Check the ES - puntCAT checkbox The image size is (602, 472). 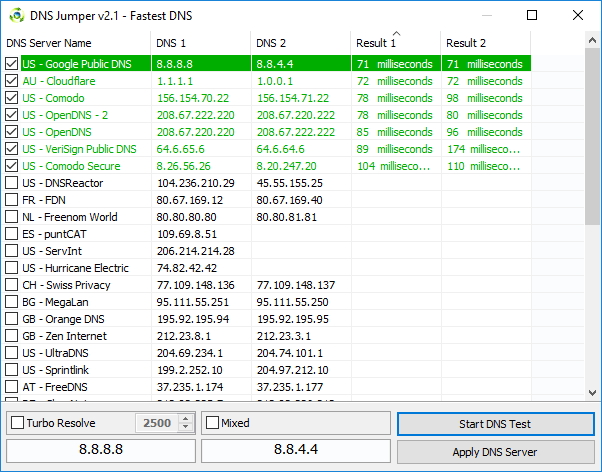(x=12, y=234)
